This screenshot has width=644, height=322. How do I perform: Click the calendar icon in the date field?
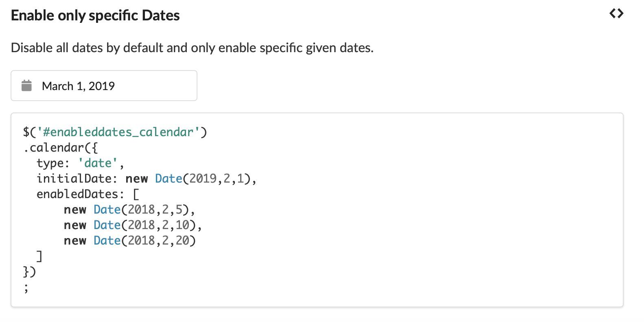click(x=26, y=86)
